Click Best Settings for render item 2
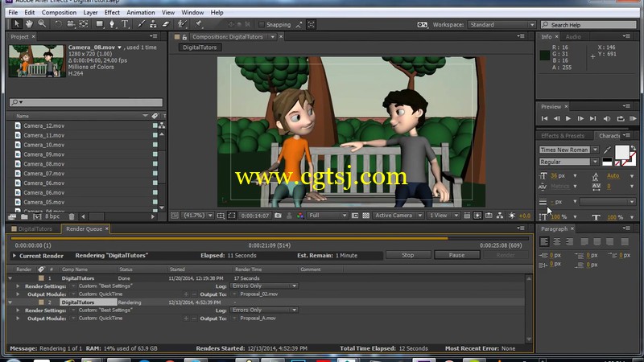 (x=105, y=310)
